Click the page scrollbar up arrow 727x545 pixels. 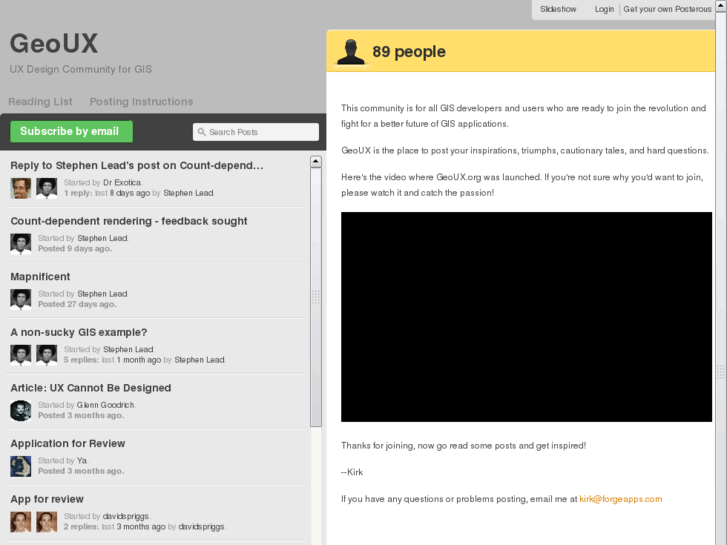tap(721, 5)
